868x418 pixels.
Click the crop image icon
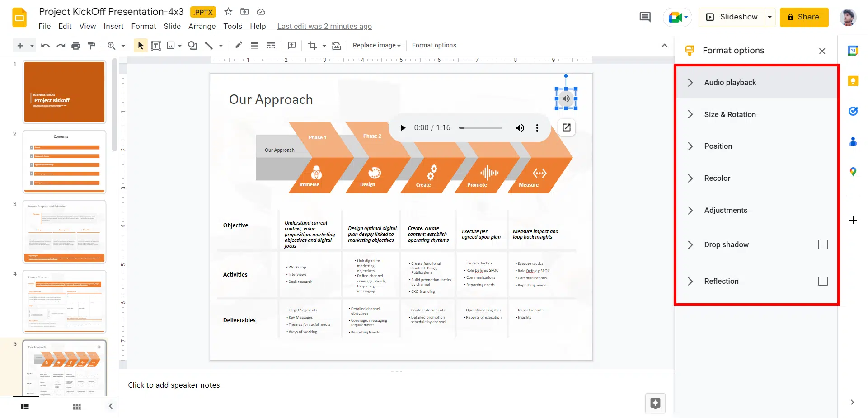pyautogui.click(x=312, y=46)
